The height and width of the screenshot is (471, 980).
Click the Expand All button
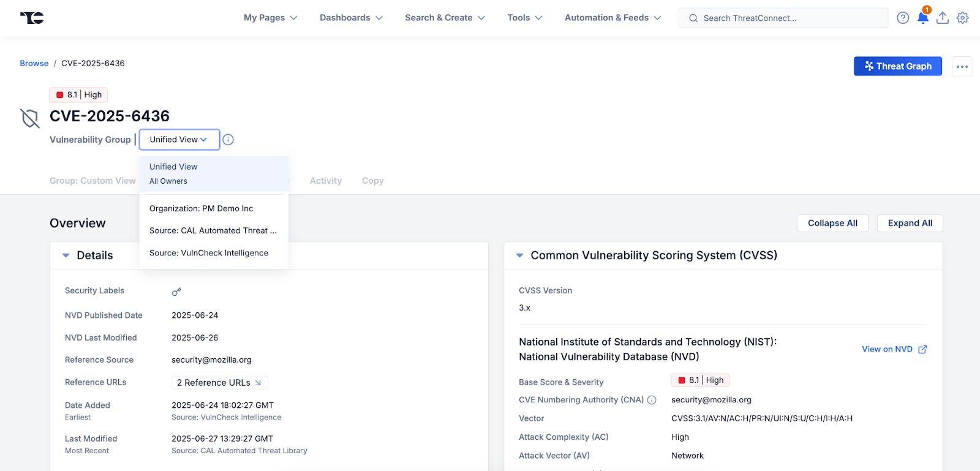(910, 223)
